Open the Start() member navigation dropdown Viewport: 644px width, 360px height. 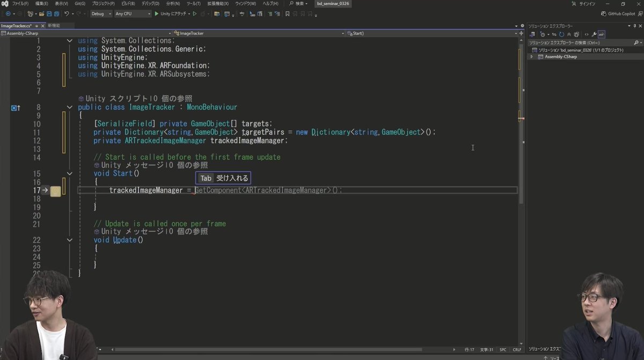click(433, 33)
